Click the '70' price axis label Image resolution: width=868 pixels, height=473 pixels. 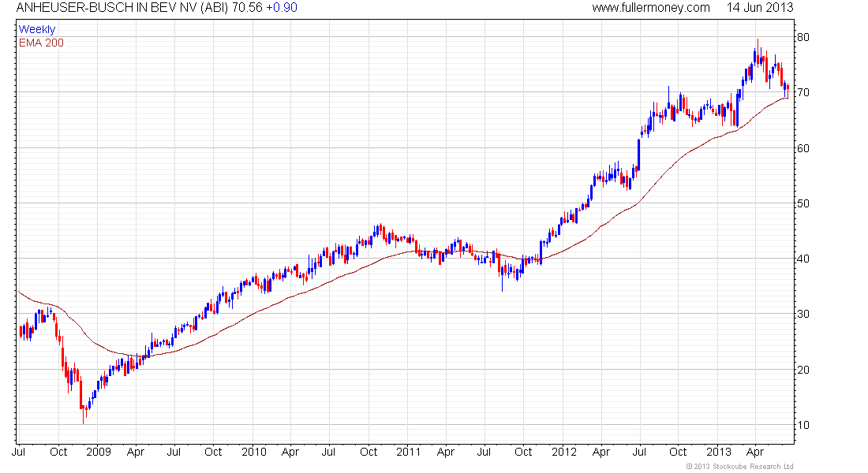pos(803,92)
